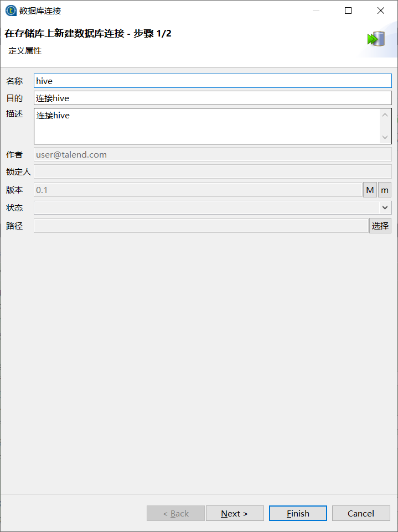This screenshot has width=398, height=532.
Task: Click the m minor version button
Action: (x=385, y=190)
